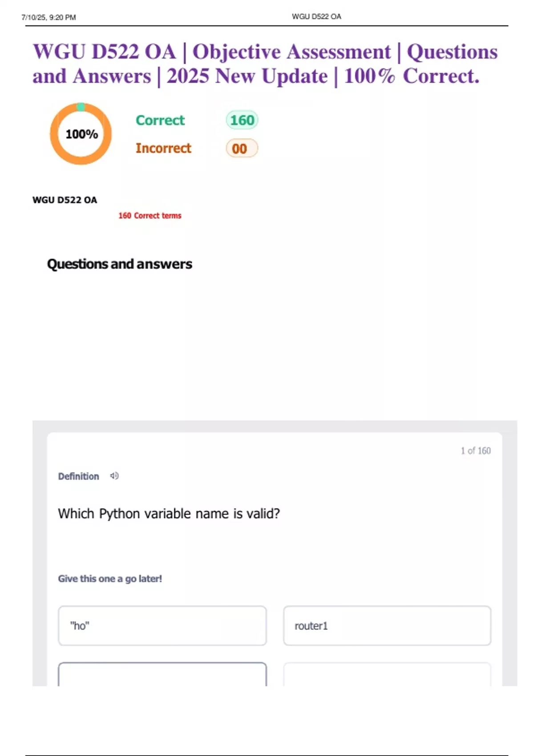The image size is (534, 756).
Task: Click the Definition label
Action: click(79, 476)
